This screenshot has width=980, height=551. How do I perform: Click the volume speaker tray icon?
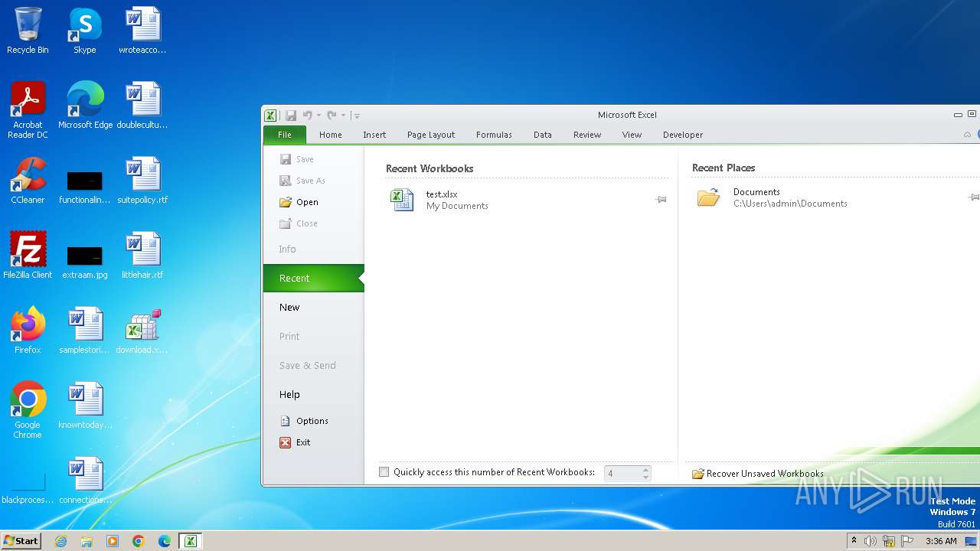click(871, 541)
